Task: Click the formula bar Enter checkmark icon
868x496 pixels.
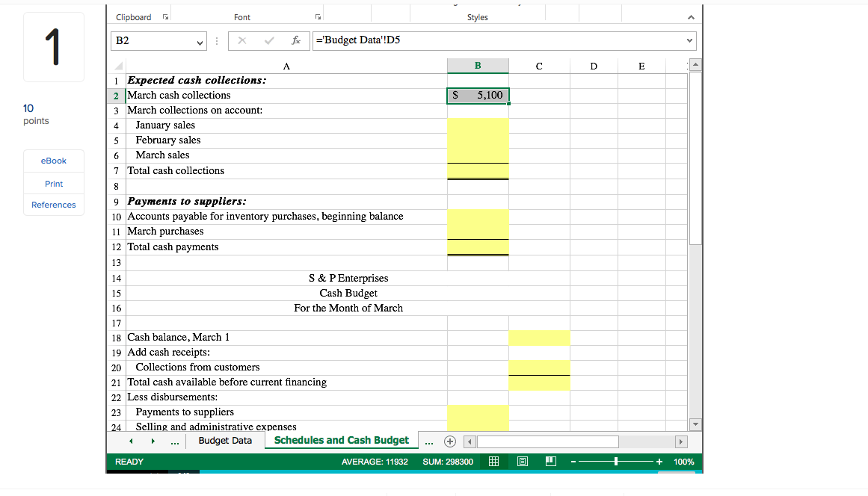Action: 269,40
